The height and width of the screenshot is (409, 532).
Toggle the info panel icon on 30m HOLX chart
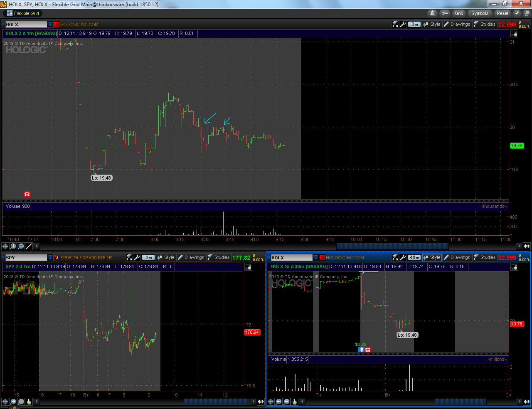515,267
